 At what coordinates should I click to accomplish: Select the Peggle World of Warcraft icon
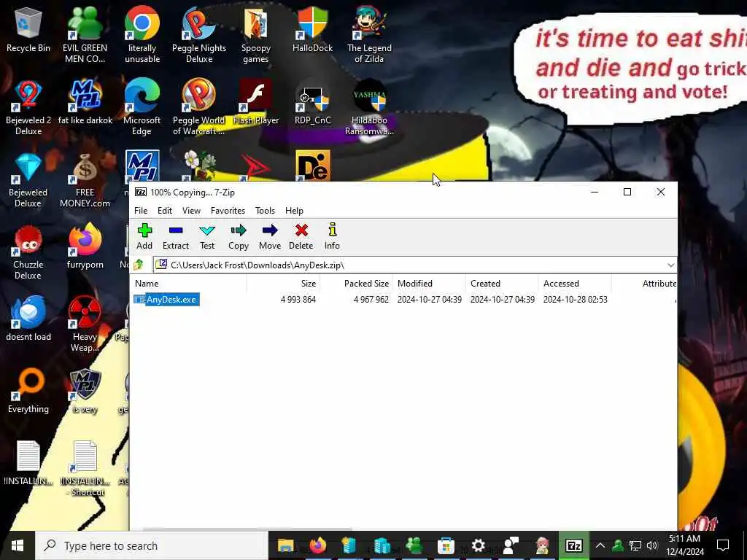click(198, 107)
